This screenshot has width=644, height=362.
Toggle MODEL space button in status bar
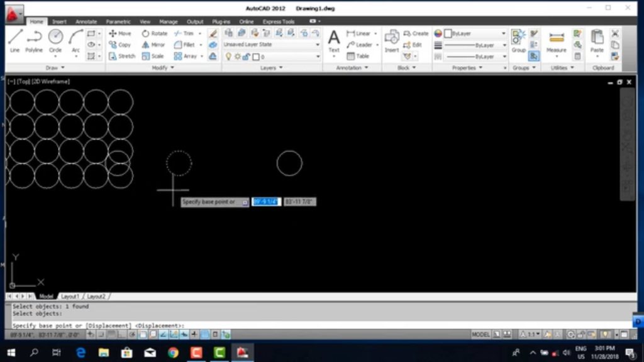[x=480, y=334]
